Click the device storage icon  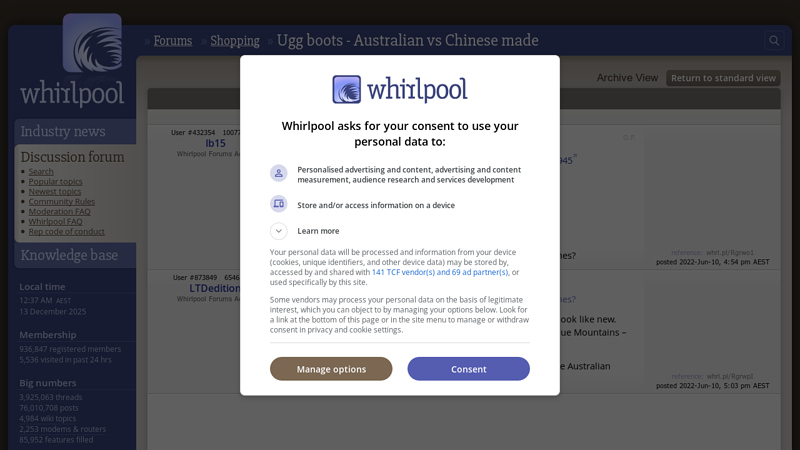[x=279, y=204]
